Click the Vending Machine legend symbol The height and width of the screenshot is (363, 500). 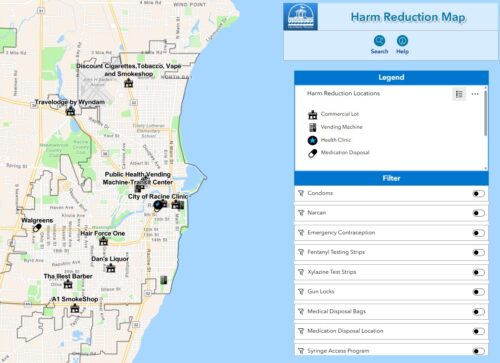coord(313,127)
